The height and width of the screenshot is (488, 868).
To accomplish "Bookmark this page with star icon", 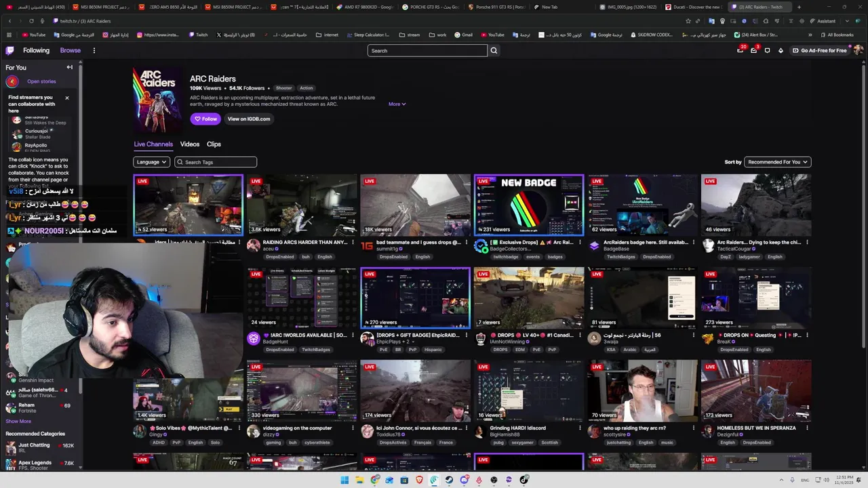I will click(x=688, y=21).
